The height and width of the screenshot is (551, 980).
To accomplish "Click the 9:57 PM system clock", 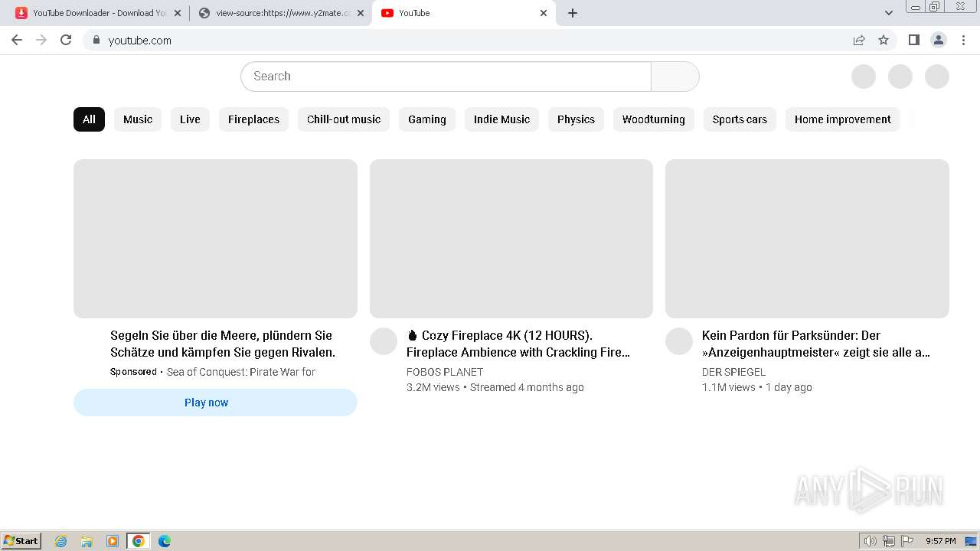I will (941, 541).
